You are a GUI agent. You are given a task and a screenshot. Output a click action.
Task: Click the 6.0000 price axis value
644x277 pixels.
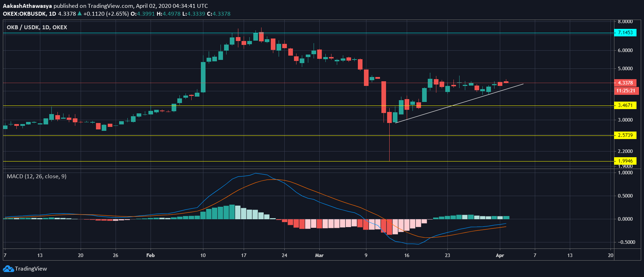tap(625, 50)
